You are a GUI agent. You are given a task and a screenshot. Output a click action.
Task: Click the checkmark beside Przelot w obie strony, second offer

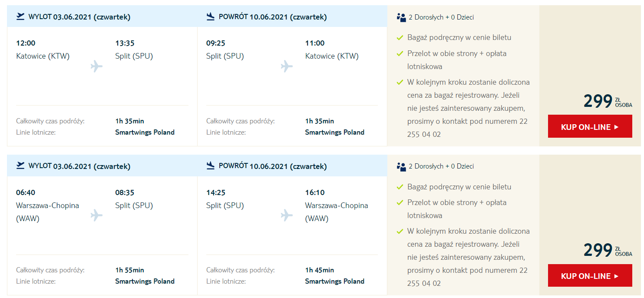400,203
